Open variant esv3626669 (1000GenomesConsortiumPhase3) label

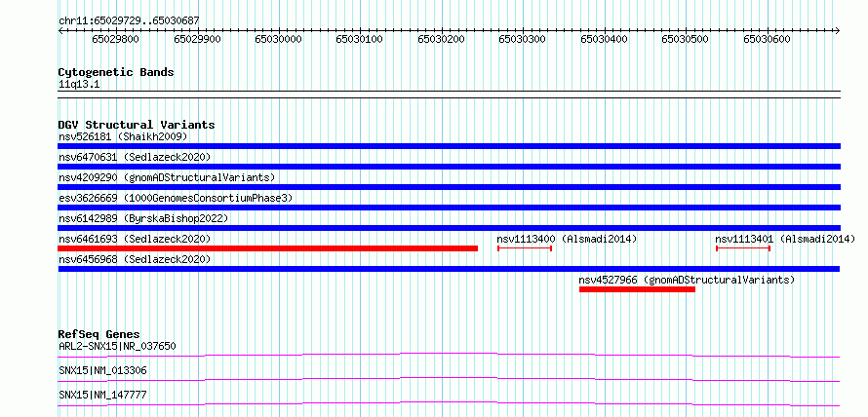[176, 198]
